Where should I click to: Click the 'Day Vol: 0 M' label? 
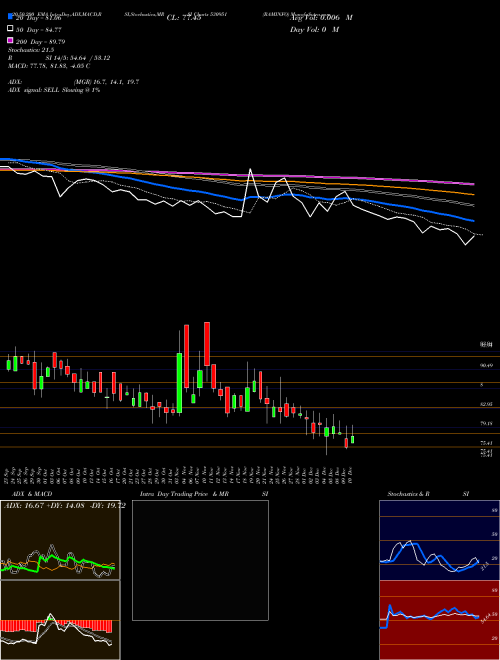(314, 29)
